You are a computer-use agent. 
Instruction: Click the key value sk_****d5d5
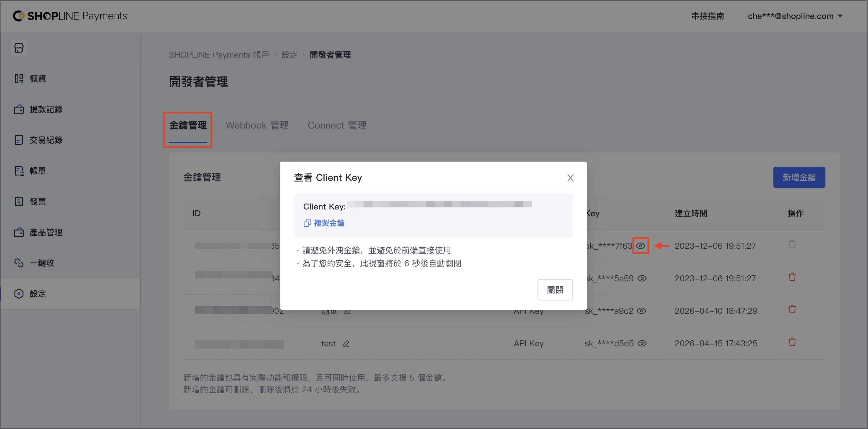(x=609, y=344)
